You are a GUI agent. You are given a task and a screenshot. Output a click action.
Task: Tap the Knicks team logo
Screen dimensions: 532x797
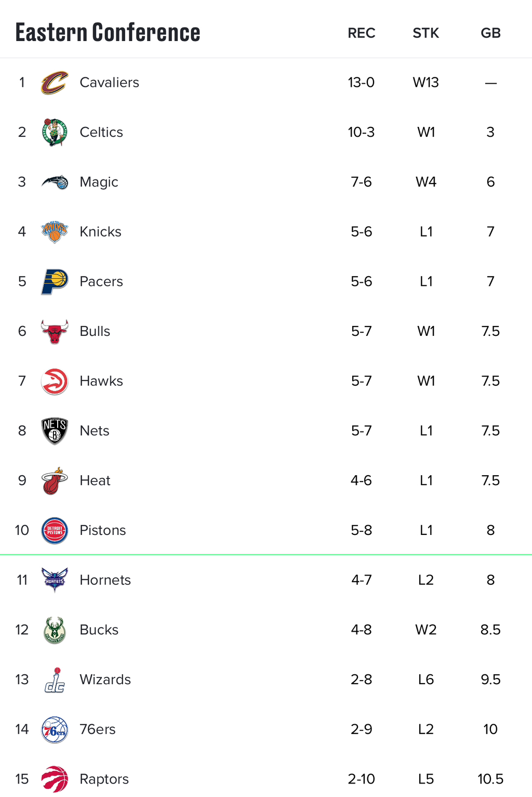55,232
